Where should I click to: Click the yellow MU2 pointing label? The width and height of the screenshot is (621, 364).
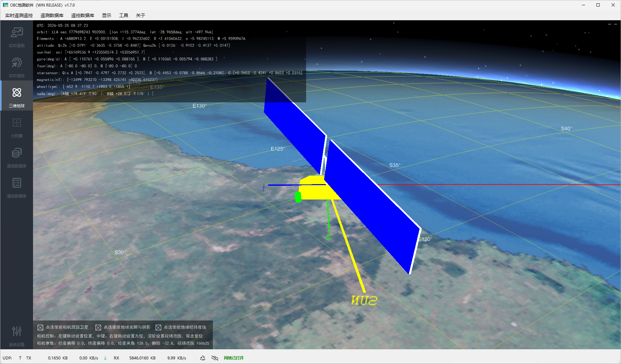click(x=364, y=300)
